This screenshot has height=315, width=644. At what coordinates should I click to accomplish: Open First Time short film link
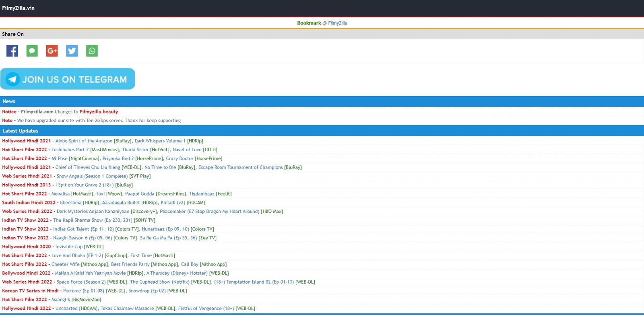click(x=141, y=256)
